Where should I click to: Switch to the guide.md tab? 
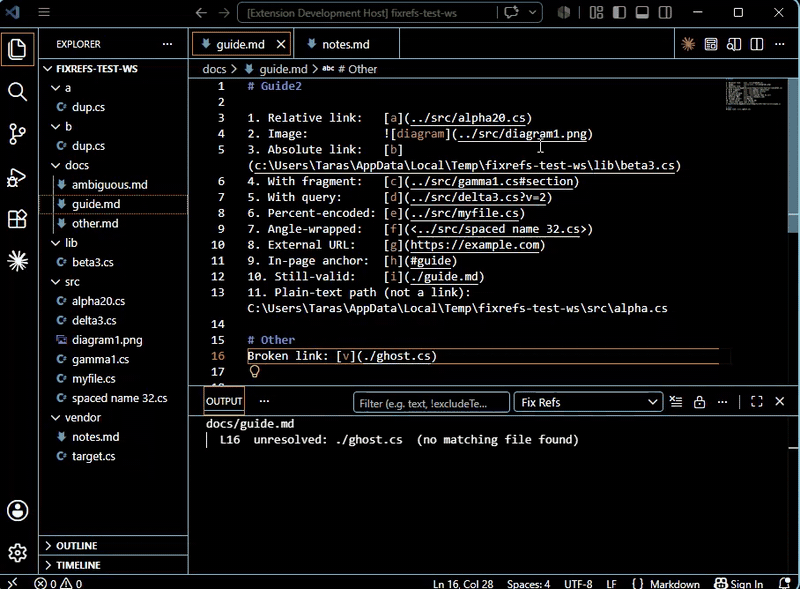(241, 44)
